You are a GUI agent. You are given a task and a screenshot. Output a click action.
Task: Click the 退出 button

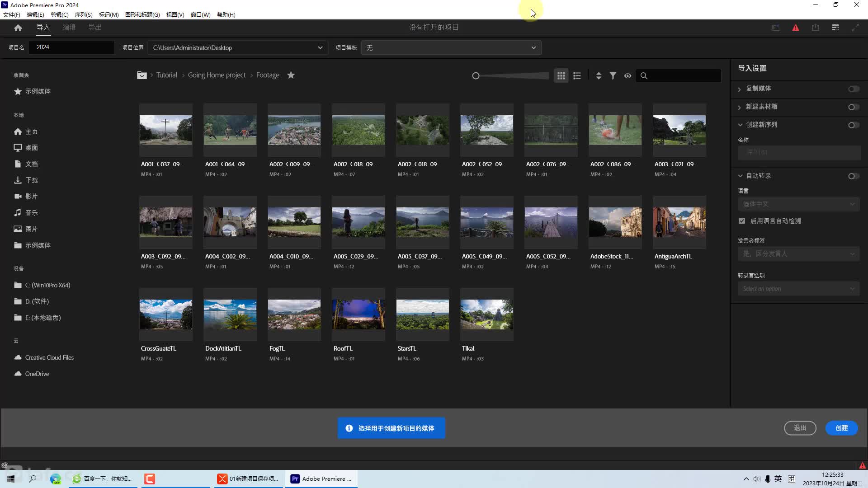(x=800, y=428)
